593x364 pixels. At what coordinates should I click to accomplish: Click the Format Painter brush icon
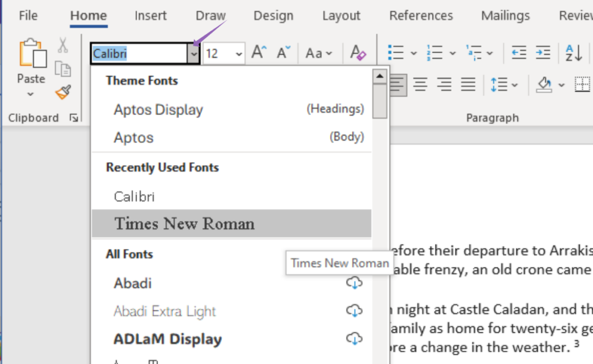tap(63, 92)
